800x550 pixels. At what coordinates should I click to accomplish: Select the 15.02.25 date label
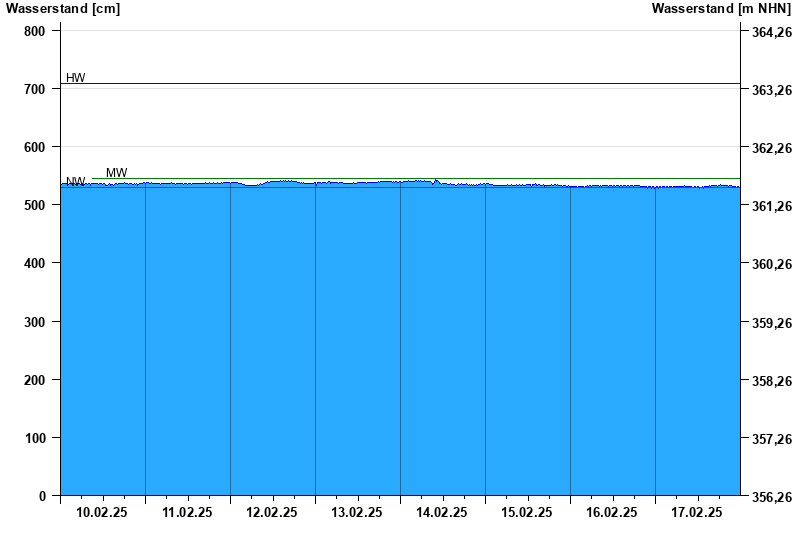tap(527, 513)
